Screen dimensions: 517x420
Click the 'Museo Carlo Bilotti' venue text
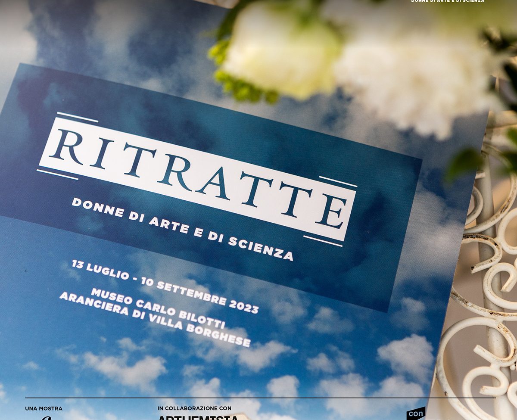pos(157,308)
